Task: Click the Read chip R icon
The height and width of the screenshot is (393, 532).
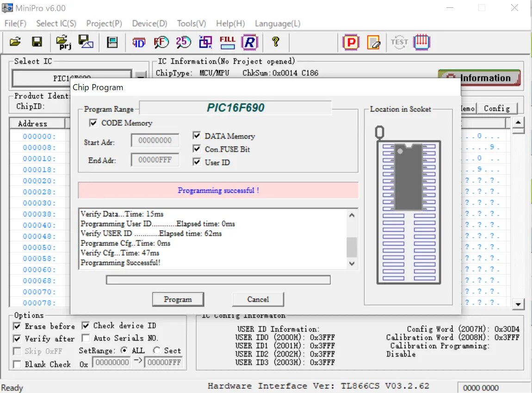Action: click(x=250, y=43)
